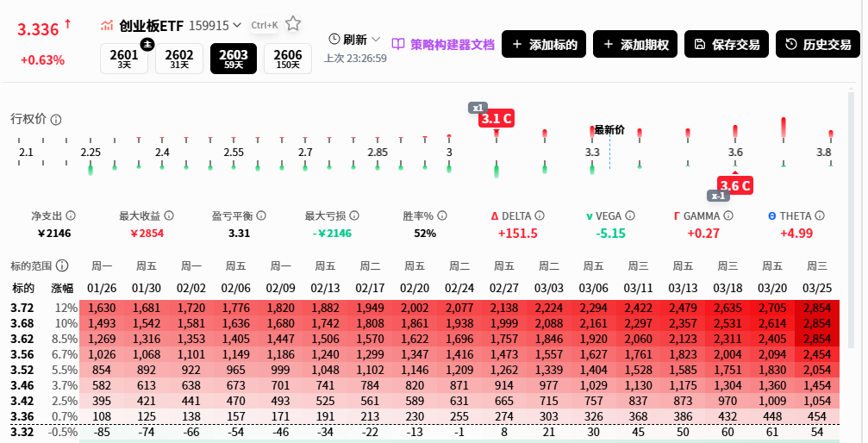This screenshot has width=868, height=443.
Task: Click the 添加标的 button
Action: pos(544,44)
